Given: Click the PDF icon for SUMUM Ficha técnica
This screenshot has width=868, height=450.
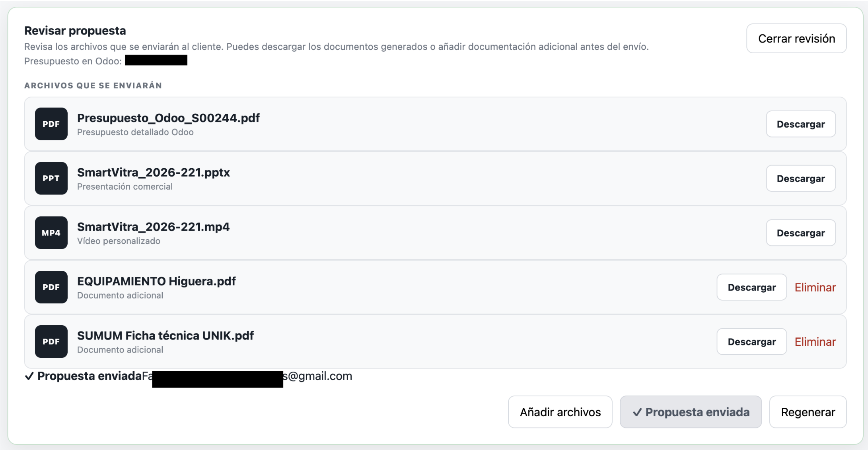Looking at the screenshot, I should point(51,341).
